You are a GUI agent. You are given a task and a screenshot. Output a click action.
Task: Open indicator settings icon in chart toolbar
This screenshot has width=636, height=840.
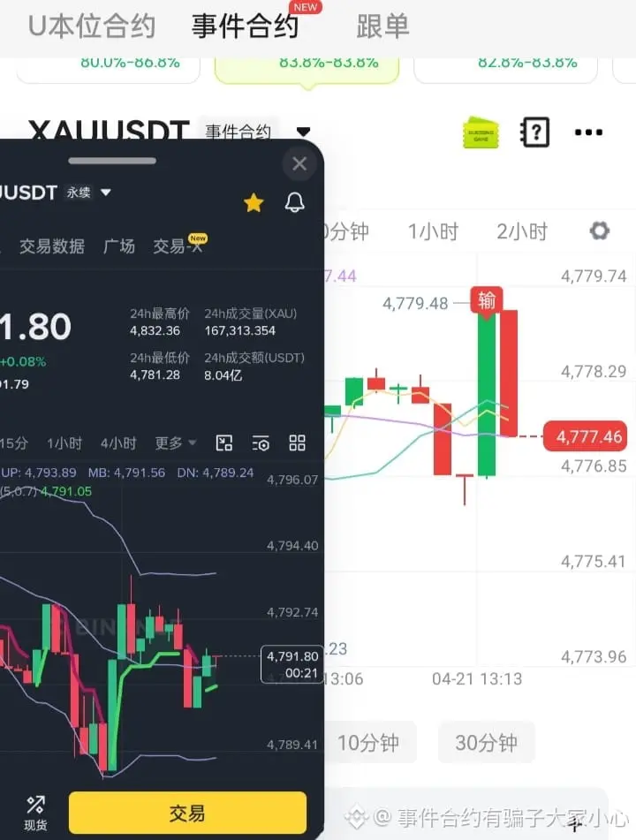(x=261, y=443)
